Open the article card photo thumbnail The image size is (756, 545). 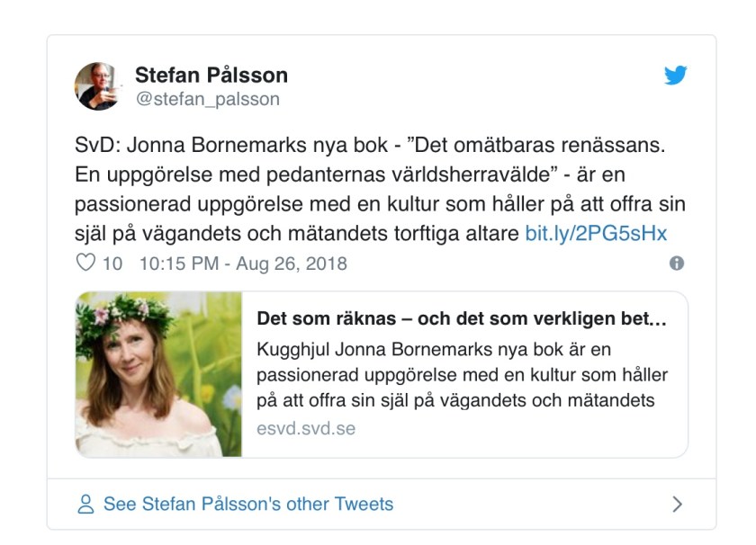159,373
